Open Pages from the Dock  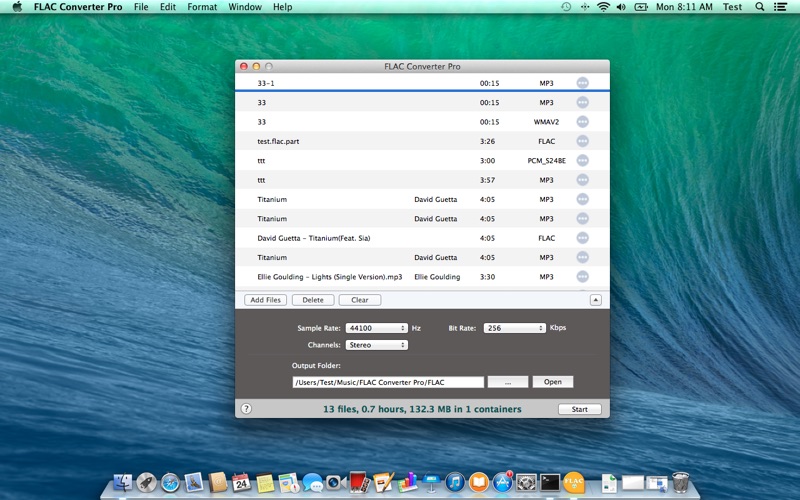tap(383, 482)
